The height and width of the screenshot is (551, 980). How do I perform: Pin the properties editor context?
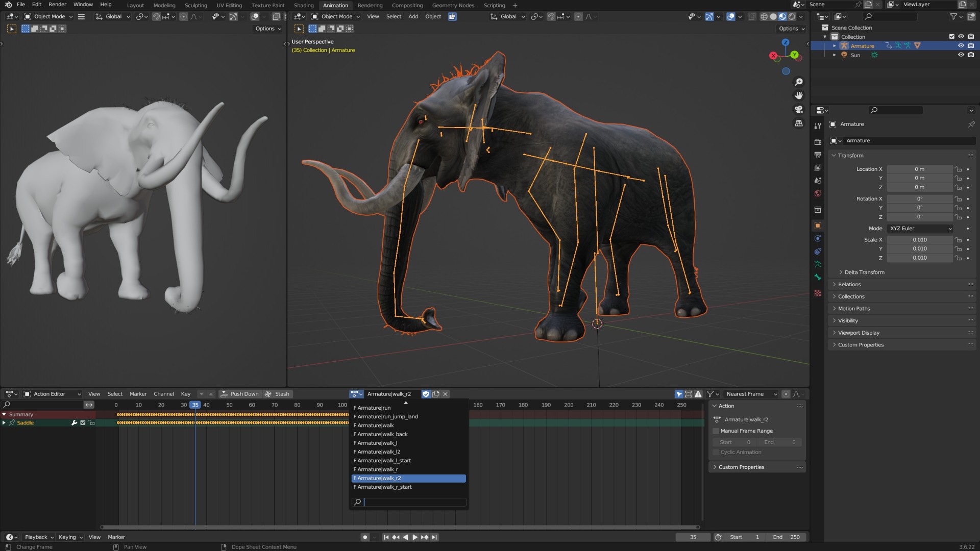pyautogui.click(x=971, y=124)
